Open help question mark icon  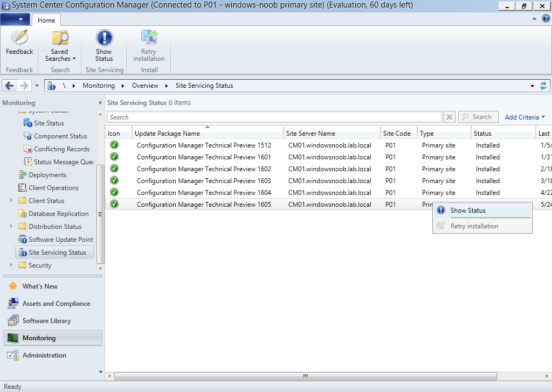point(546,19)
